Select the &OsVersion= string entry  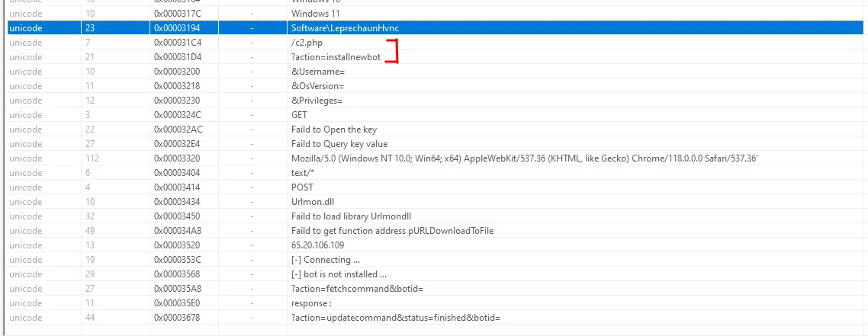click(318, 86)
